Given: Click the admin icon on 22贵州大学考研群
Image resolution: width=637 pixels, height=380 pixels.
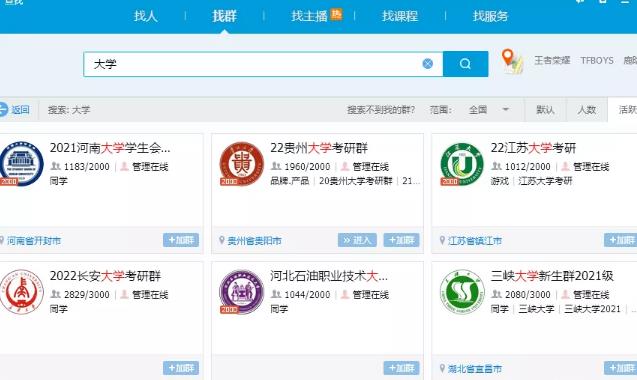Looking at the screenshot, I should [x=345, y=166].
